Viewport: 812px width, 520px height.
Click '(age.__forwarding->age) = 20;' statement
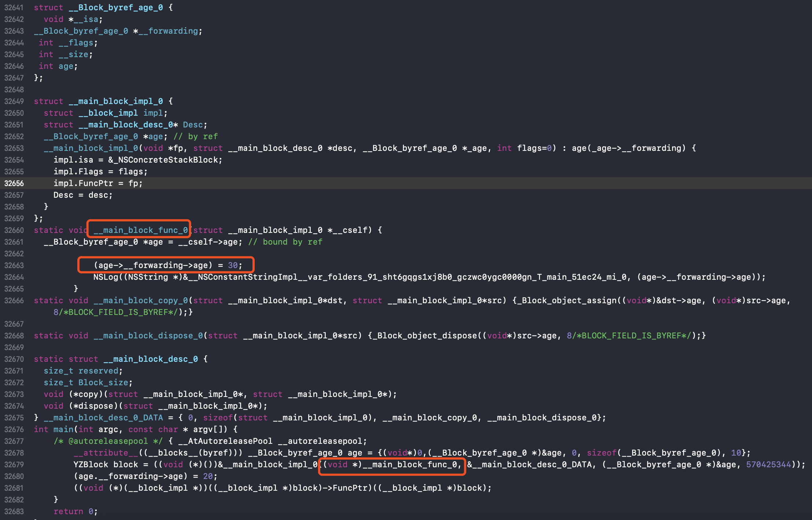145,476
